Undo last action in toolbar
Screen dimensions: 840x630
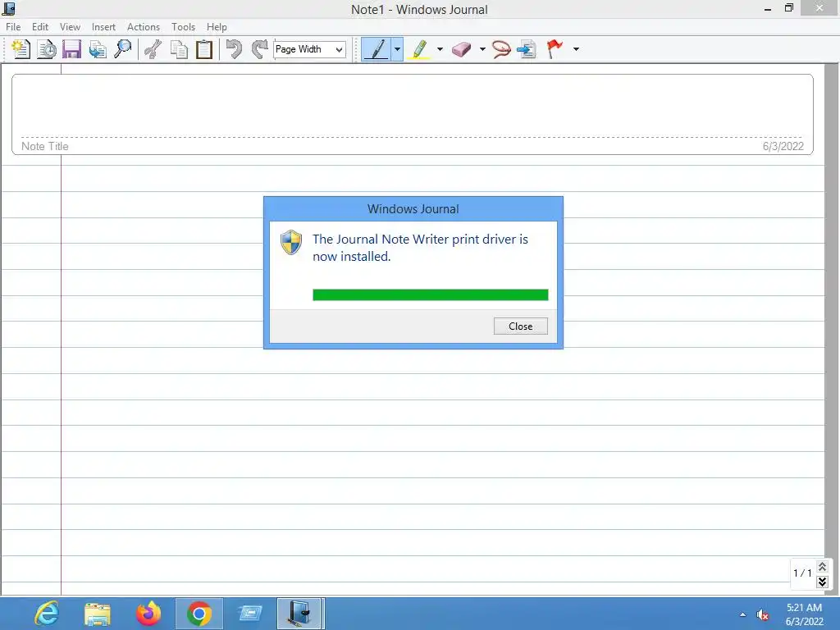(x=234, y=49)
